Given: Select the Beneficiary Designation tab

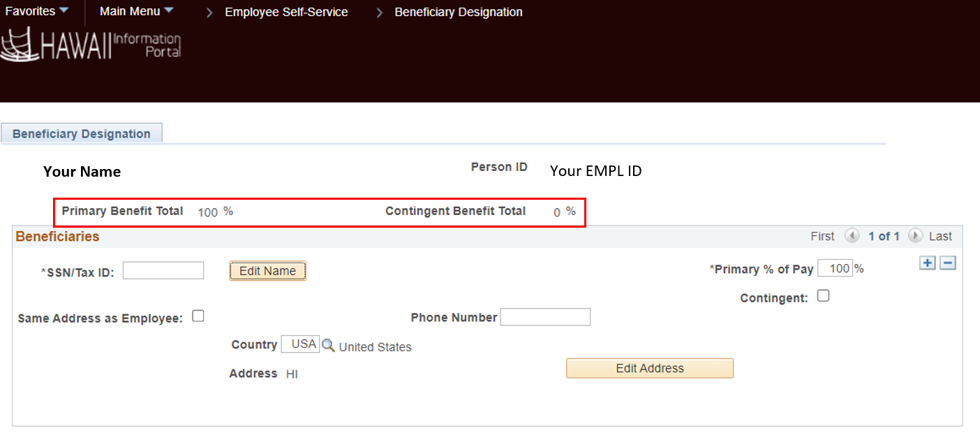Looking at the screenshot, I should pos(82,133).
